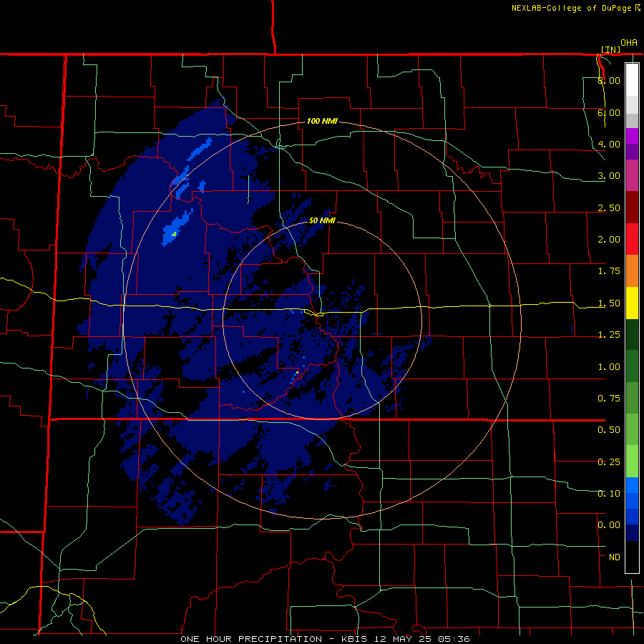Image resolution: width=644 pixels, height=644 pixels.
Task: Click the 6.00 legend value
Action: 609,112
